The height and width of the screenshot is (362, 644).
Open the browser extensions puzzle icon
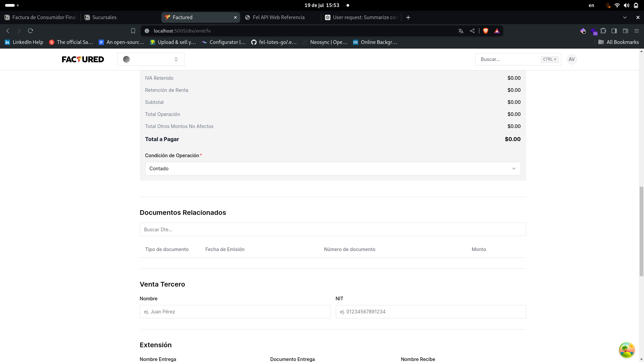pos(603,31)
